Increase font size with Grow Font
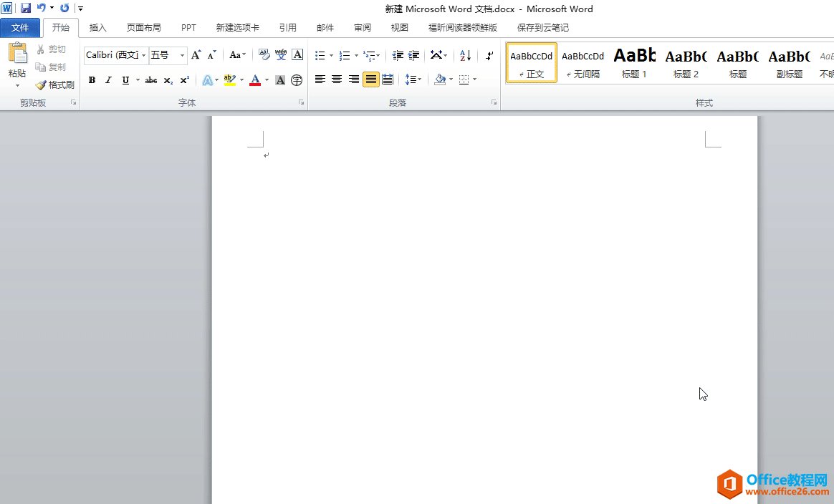 point(196,54)
